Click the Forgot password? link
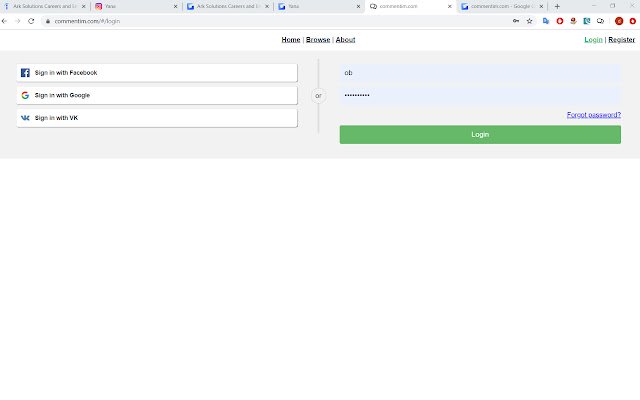 pyautogui.click(x=593, y=115)
